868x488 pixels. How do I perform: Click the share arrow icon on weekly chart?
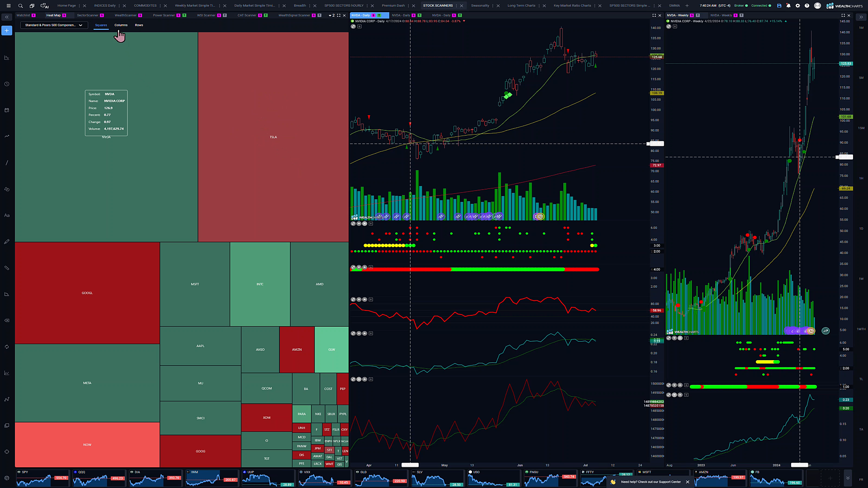(x=826, y=331)
